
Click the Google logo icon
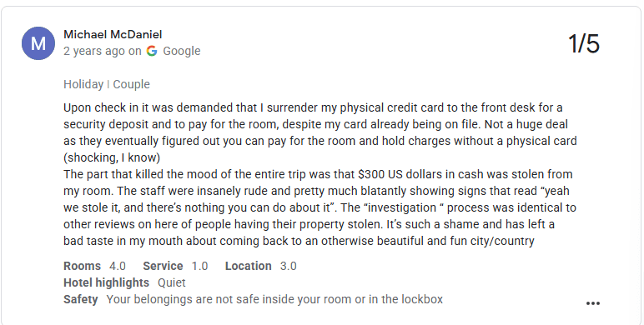click(x=152, y=51)
